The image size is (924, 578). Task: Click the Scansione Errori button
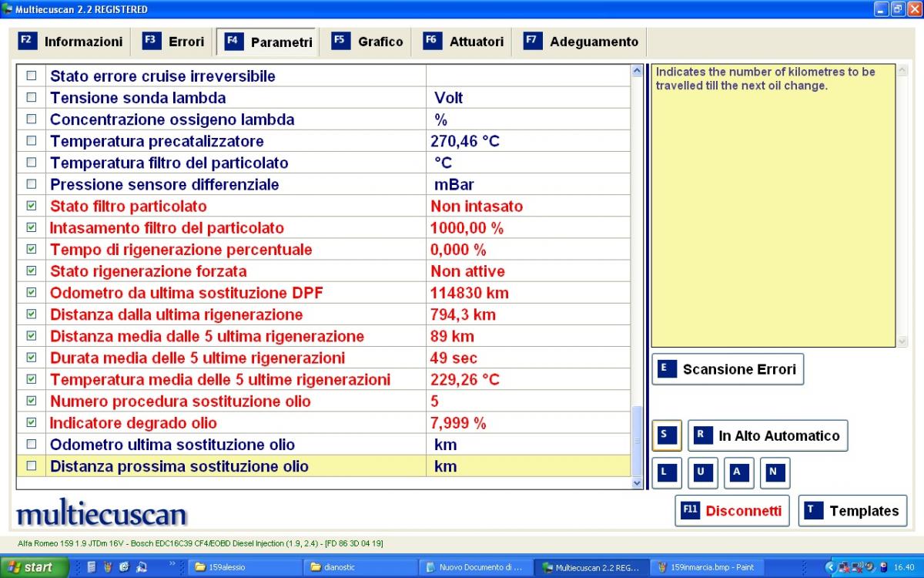point(728,369)
